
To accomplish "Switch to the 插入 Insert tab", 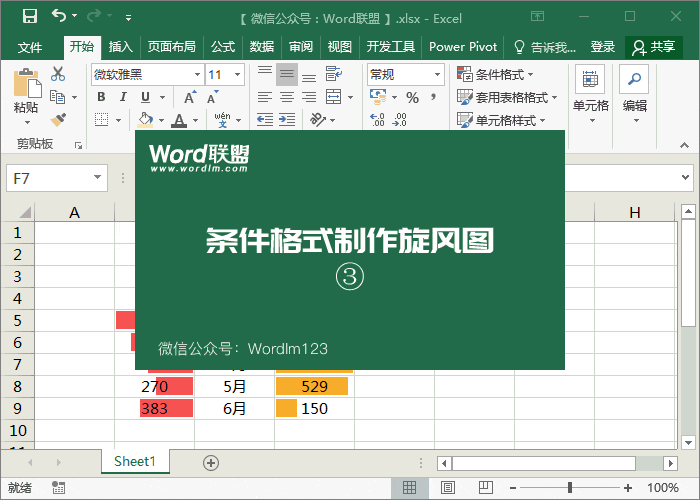I will pos(121,47).
